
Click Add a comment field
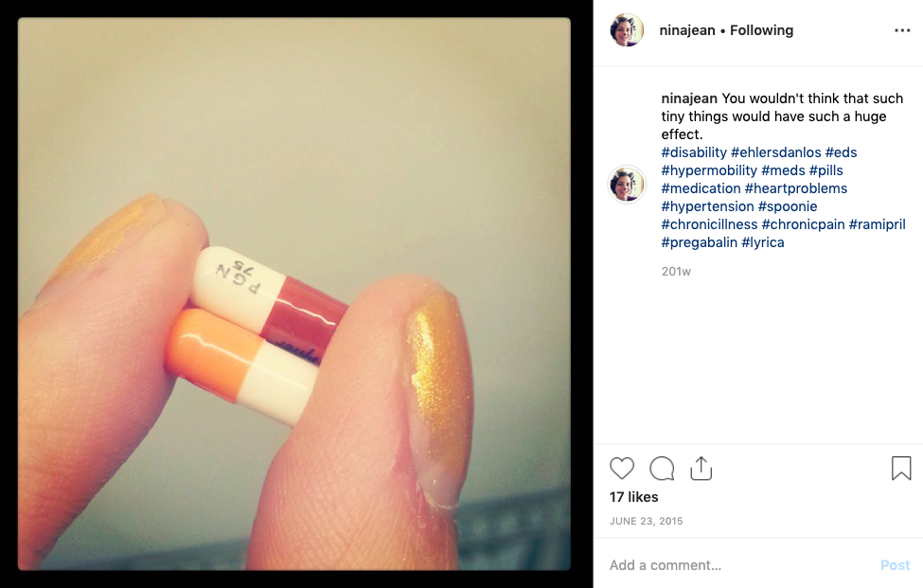click(736, 565)
